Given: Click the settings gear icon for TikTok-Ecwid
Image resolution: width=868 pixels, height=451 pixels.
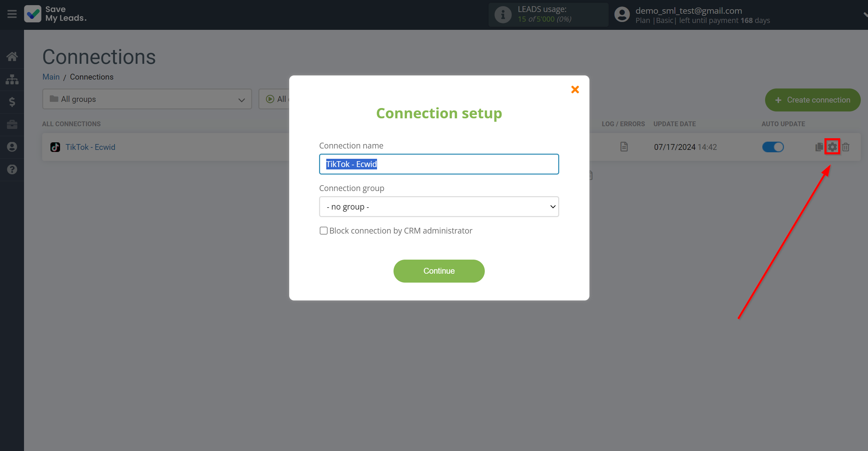Looking at the screenshot, I should click(832, 147).
